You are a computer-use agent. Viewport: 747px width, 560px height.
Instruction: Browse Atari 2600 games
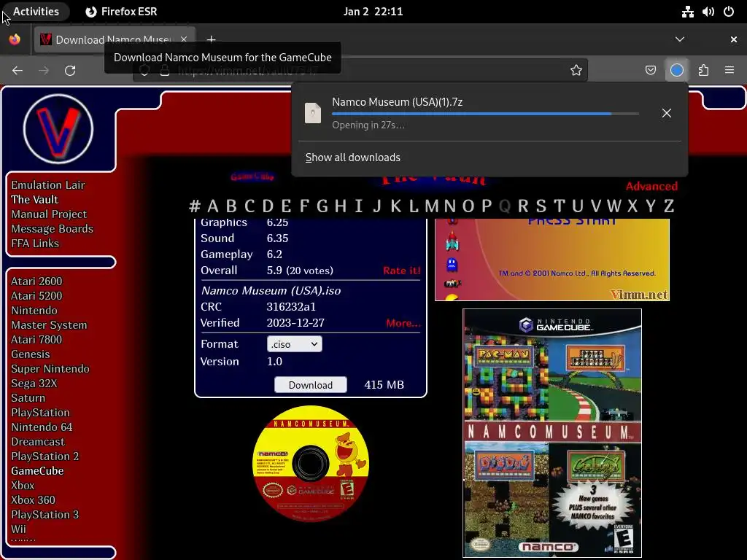[x=36, y=281]
